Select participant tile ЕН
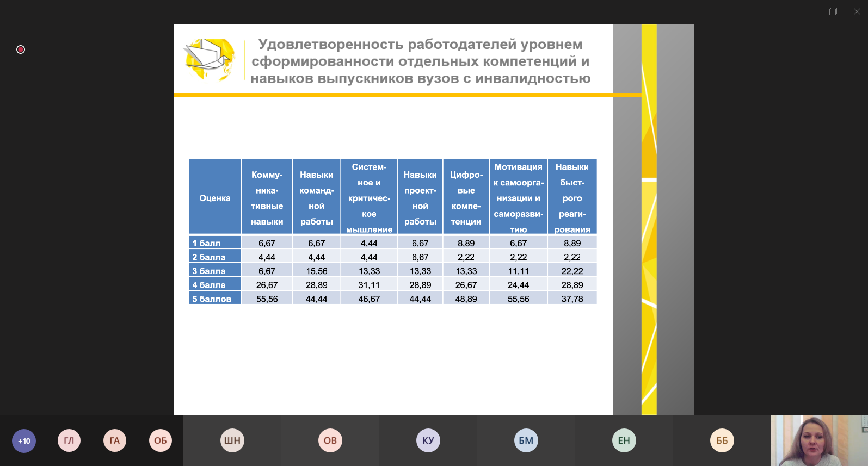Viewport: 868px width, 466px height. tap(624, 440)
